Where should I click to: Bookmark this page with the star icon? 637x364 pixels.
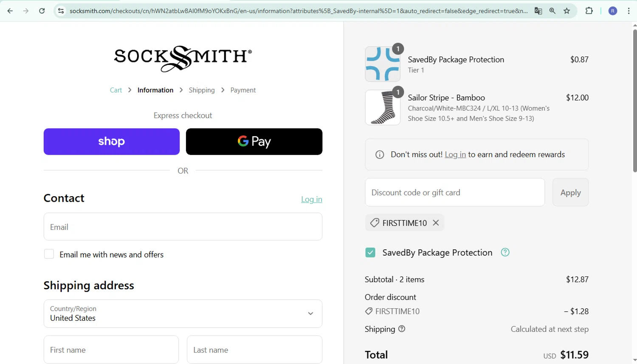(x=567, y=11)
